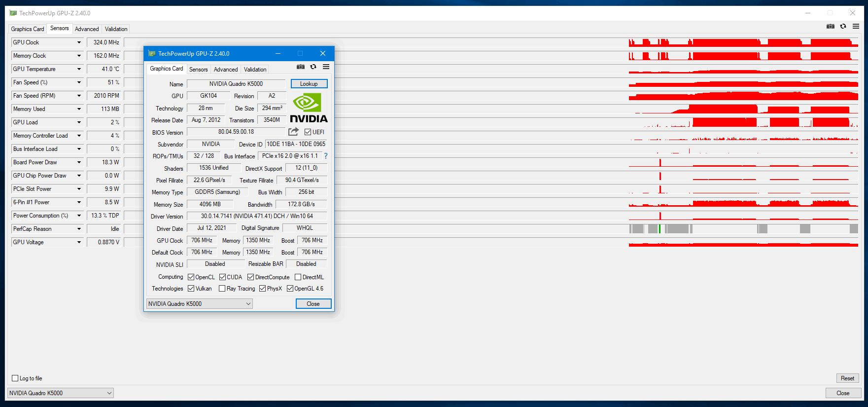
Task: Open Advanced tab in front dialog
Action: (226, 70)
